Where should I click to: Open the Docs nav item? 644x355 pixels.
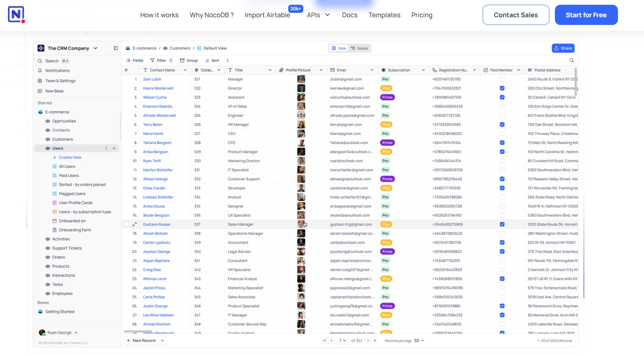pos(350,15)
